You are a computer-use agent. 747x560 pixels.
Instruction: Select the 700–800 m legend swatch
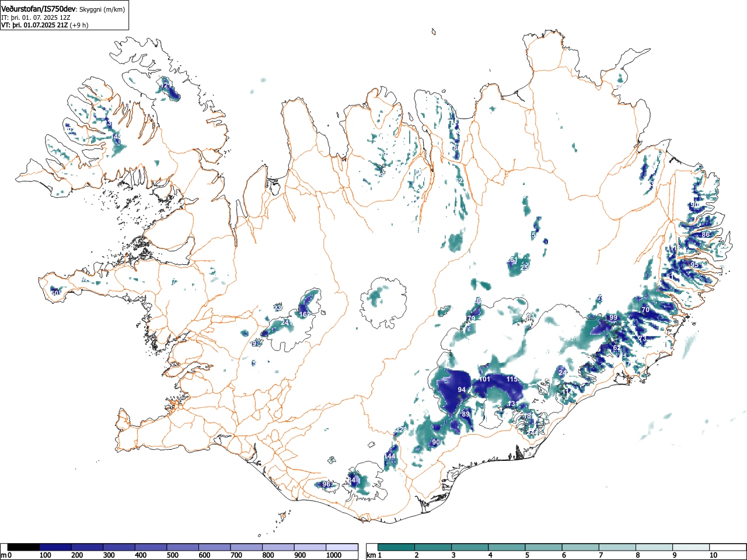tap(247, 547)
